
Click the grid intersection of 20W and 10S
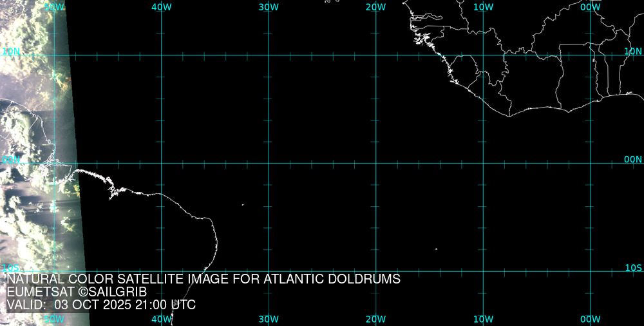375,271
